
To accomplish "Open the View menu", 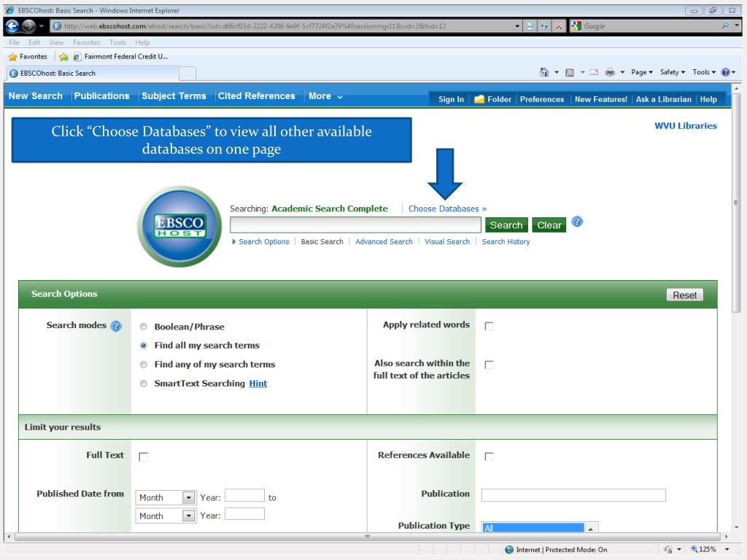I will pyautogui.click(x=56, y=42).
